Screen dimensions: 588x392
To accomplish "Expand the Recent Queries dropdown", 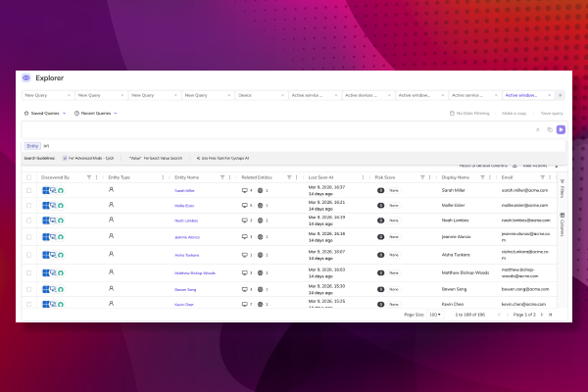I will coord(96,114).
